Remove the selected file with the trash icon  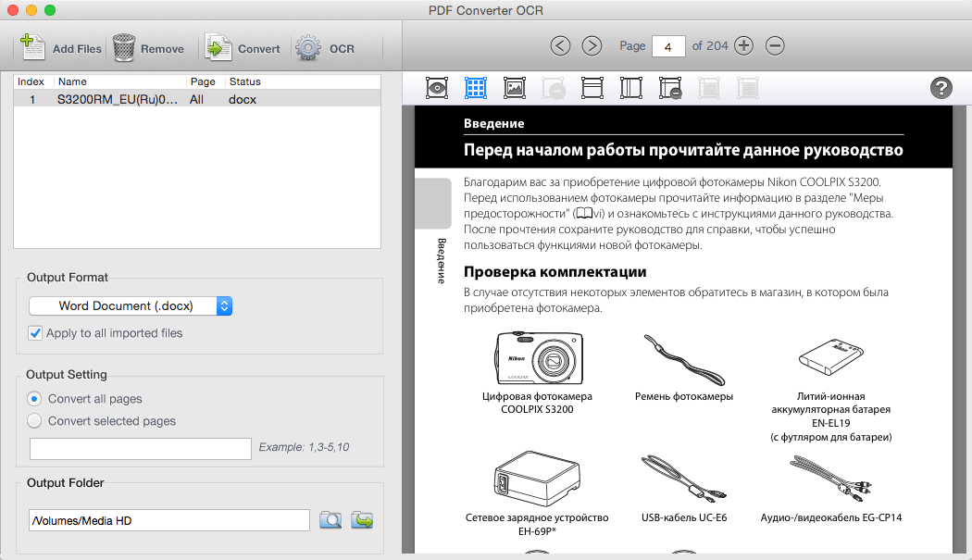[148, 48]
